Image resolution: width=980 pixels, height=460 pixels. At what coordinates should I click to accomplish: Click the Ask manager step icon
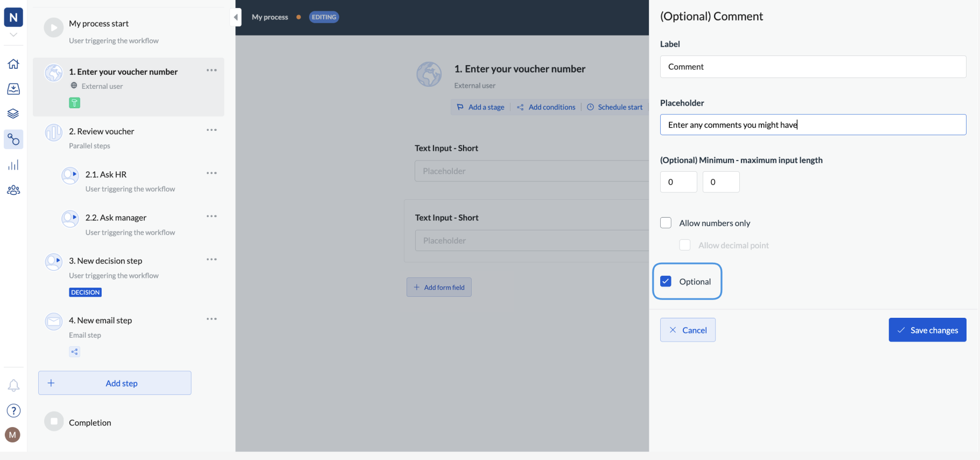tap(70, 219)
